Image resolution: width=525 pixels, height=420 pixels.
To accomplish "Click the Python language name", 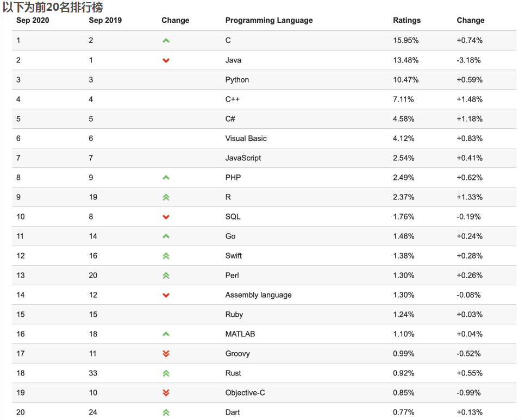I will (237, 80).
